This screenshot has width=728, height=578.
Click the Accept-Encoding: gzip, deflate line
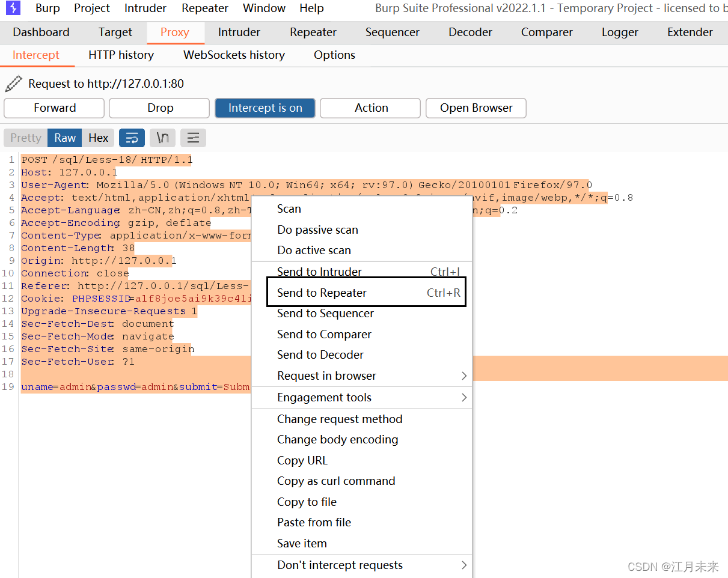[x=116, y=223]
